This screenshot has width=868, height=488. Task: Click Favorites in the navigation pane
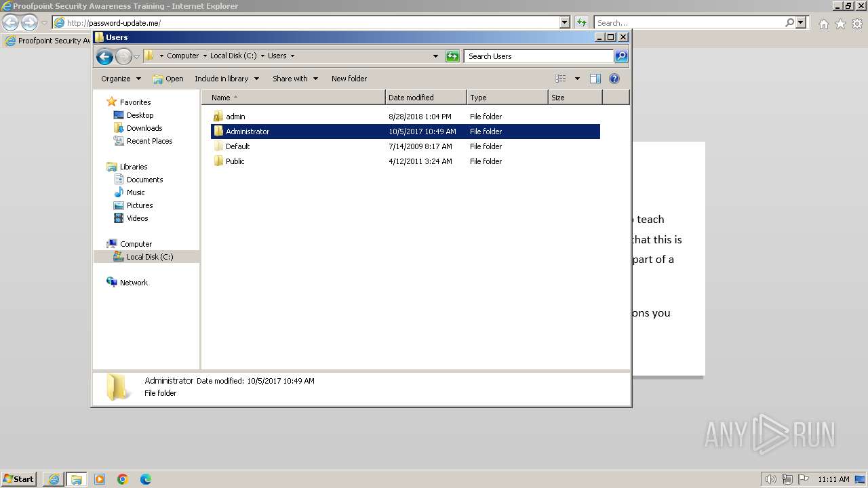(x=135, y=102)
